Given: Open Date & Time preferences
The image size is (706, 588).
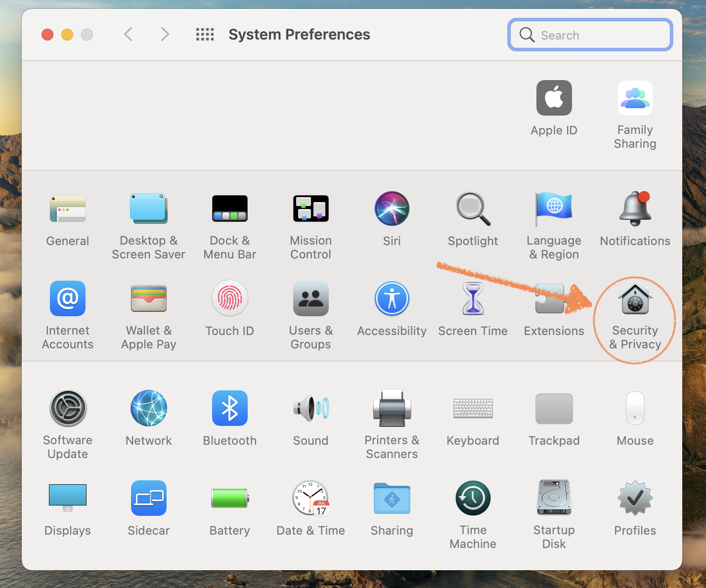Looking at the screenshot, I should point(310,498).
